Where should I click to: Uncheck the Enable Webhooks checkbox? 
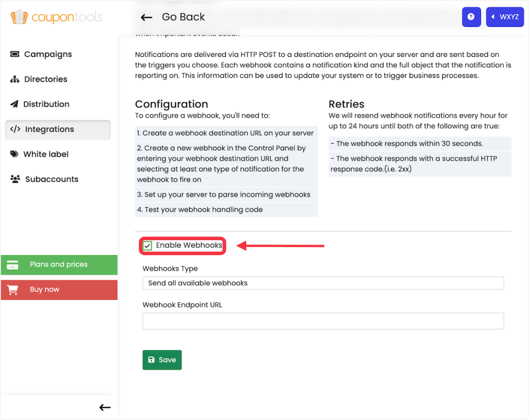(x=148, y=245)
